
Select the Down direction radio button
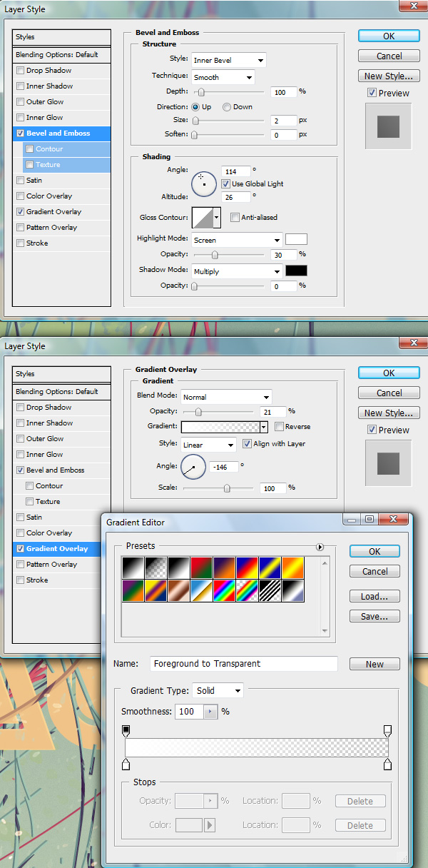point(227,107)
